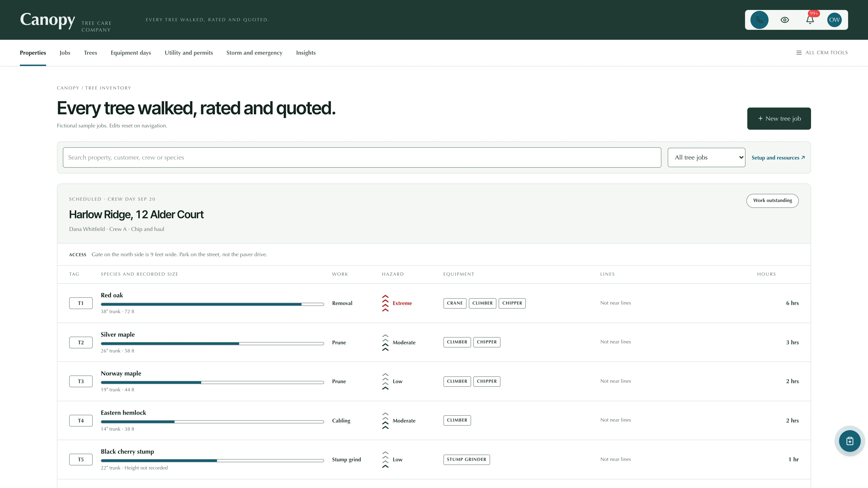
Task: Open the Storm and emergency tab
Action: [x=254, y=53]
